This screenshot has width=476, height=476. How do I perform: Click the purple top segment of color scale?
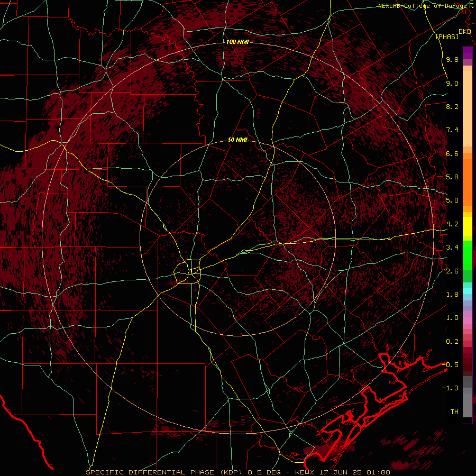[467, 53]
